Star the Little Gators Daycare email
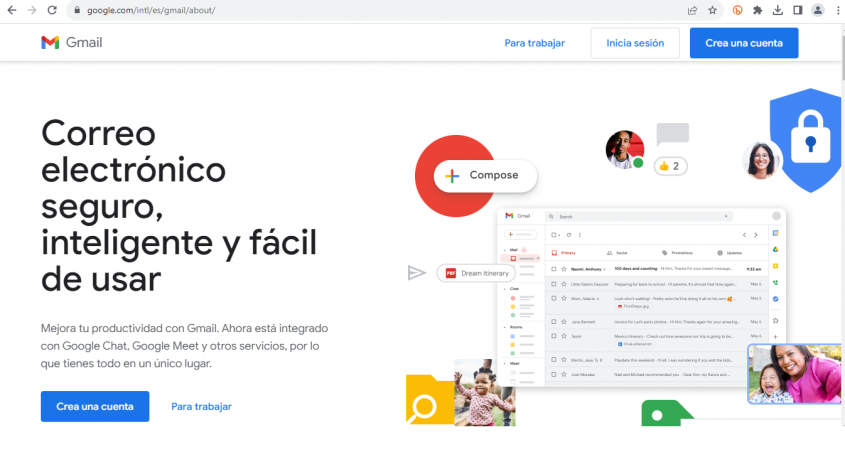Image resolution: width=845 pixels, height=462 pixels. [x=564, y=284]
